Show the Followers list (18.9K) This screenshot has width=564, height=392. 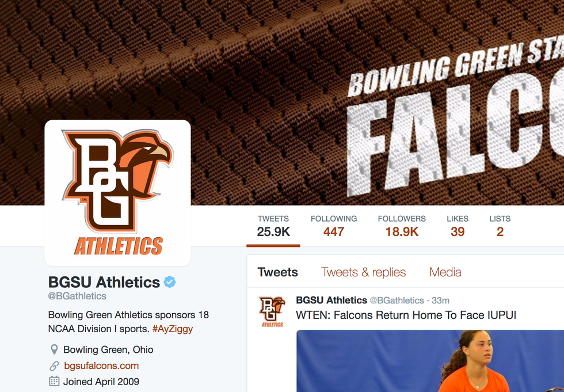point(402,226)
